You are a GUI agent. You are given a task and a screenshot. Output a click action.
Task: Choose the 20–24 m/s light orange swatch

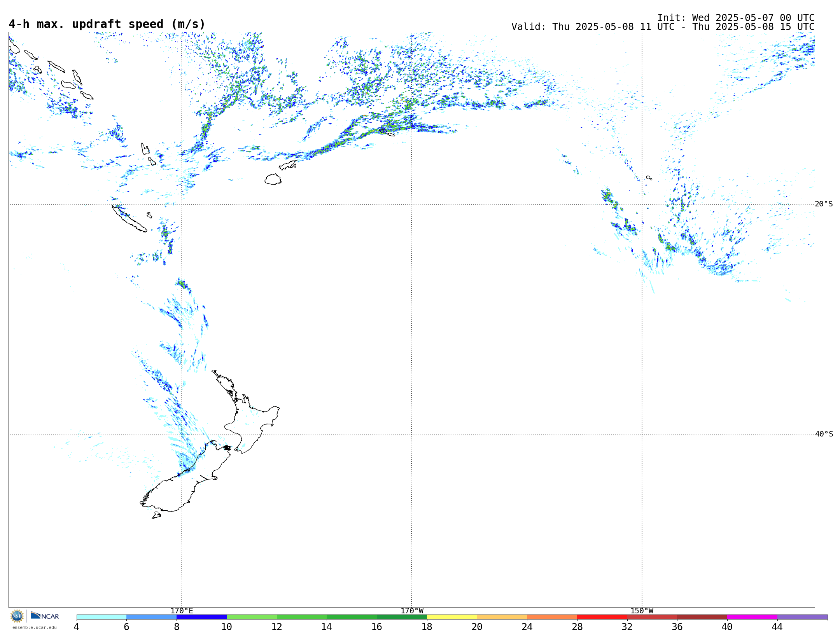click(x=502, y=617)
